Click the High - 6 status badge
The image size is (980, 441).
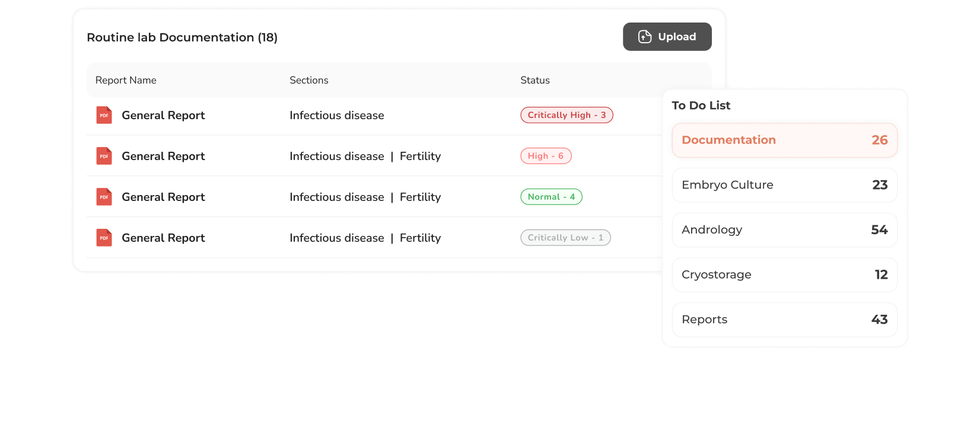[546, 156]
